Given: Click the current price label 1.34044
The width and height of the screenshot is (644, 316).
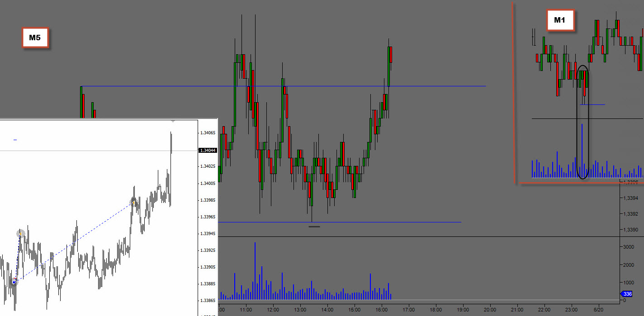Looking at the screenshot, I should 208,151.
